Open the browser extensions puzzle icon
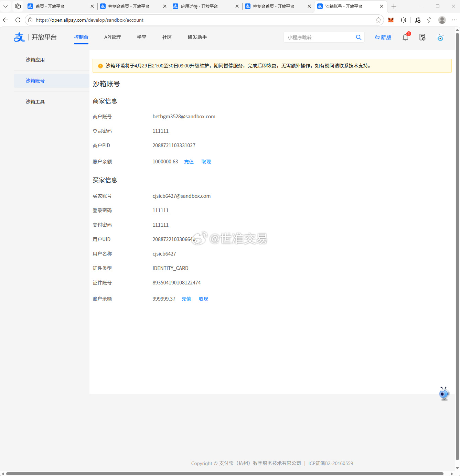This screenshot has height=476, width=460. coord(403,20)
